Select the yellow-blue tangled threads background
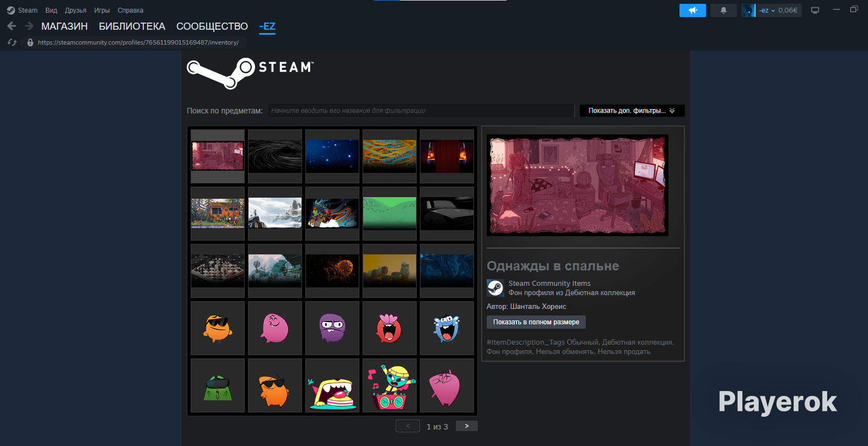 (x=390, y=156)
